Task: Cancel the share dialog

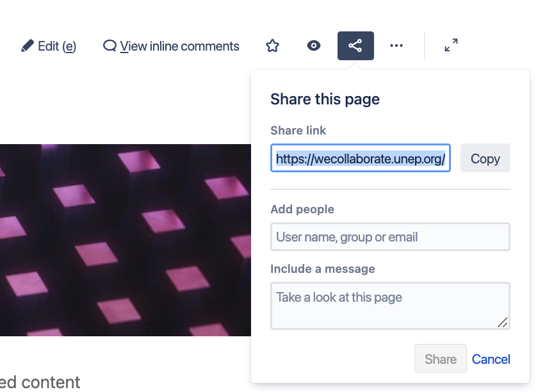Action: [491, 359]
